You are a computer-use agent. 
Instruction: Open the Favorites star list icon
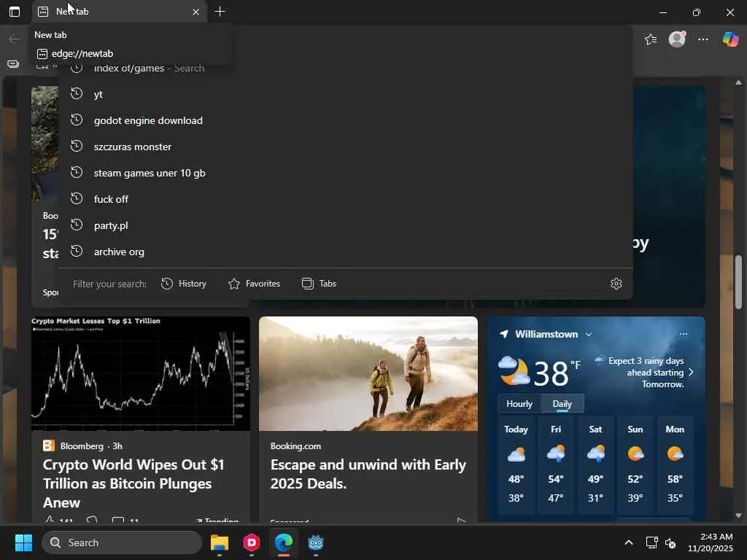pyautogui.click(x=650, y=39)
